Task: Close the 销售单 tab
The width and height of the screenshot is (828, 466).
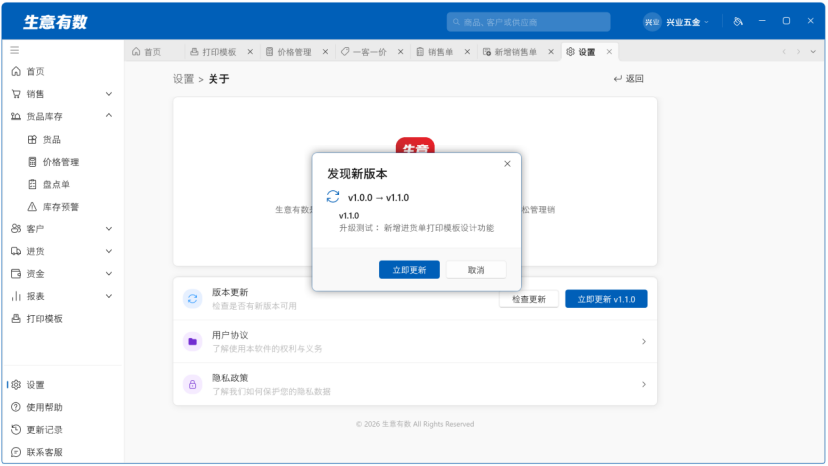Action: pyautogui.click(x=467, y=52)
